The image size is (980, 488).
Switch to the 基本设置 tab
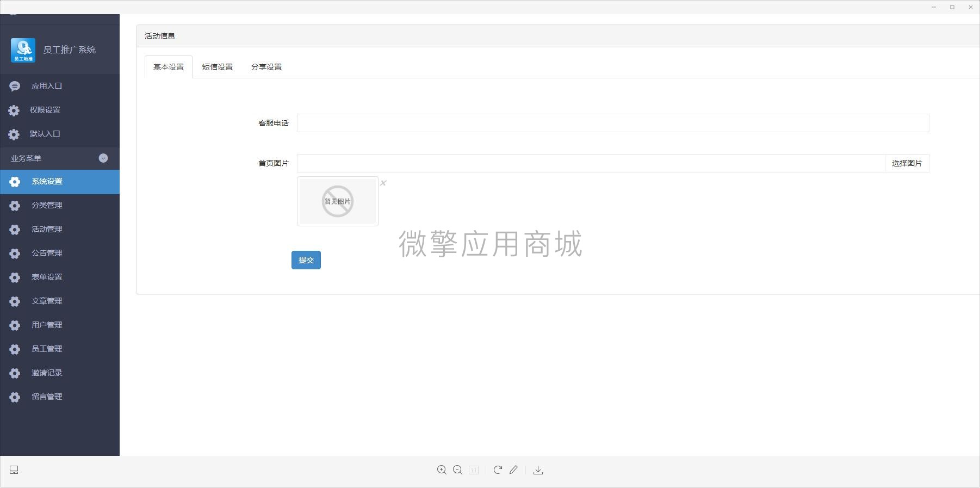(169, 67)
